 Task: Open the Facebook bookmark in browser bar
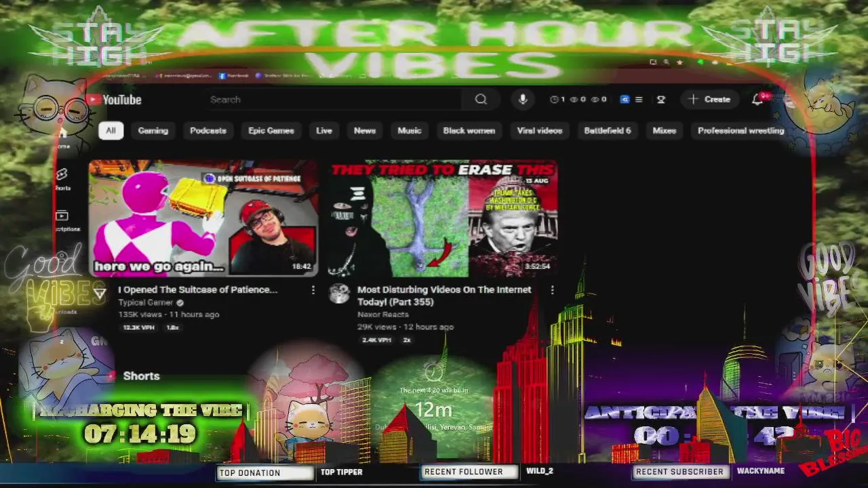point(233,76)
